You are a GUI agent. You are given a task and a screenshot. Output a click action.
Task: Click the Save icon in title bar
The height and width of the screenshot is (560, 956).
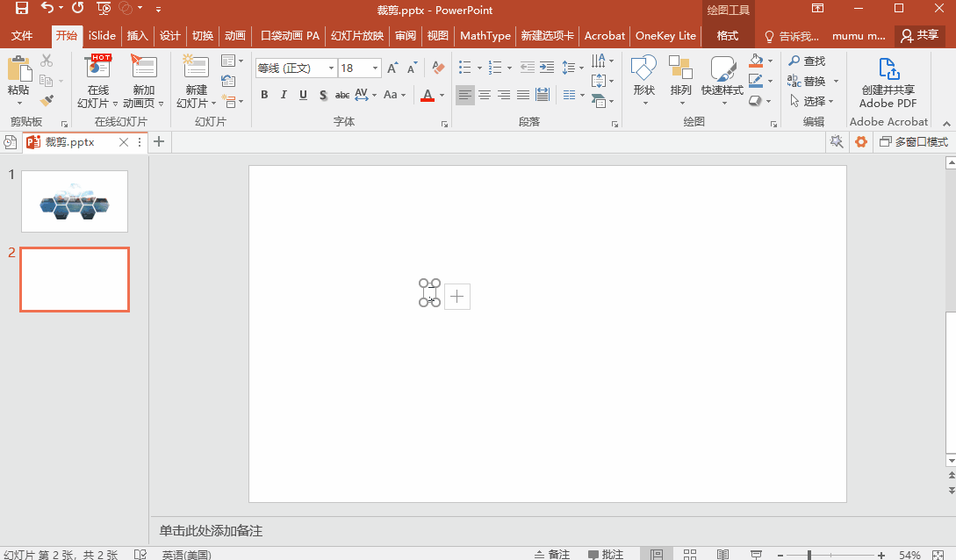click(22, 9)
